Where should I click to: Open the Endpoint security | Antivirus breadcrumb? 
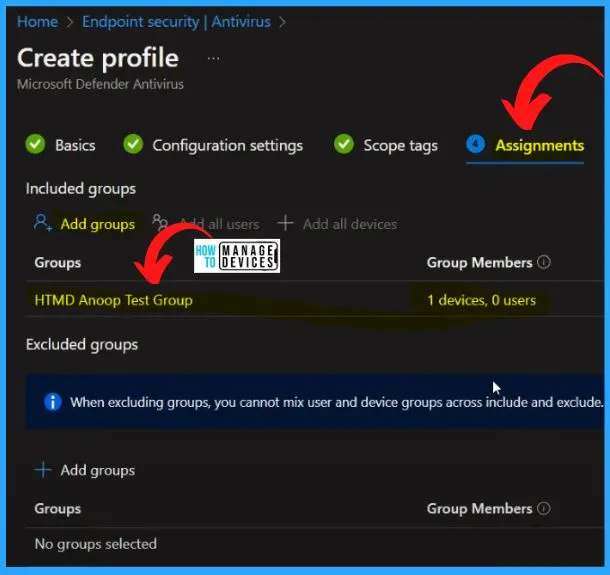click(x=176, y=22)
